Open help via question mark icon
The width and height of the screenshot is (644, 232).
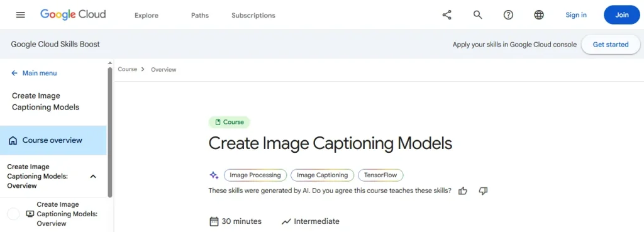point(508,15)
